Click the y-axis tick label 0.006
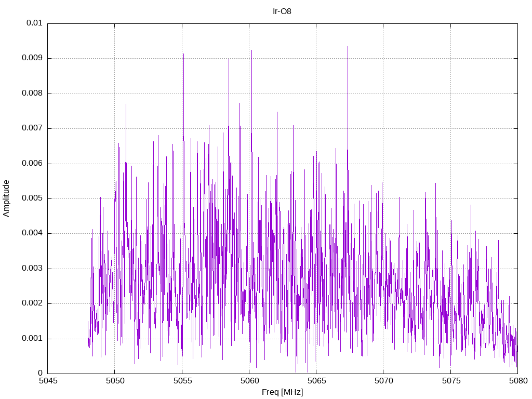532x399 pixels. pyautogui.click(x=32, y=164)
